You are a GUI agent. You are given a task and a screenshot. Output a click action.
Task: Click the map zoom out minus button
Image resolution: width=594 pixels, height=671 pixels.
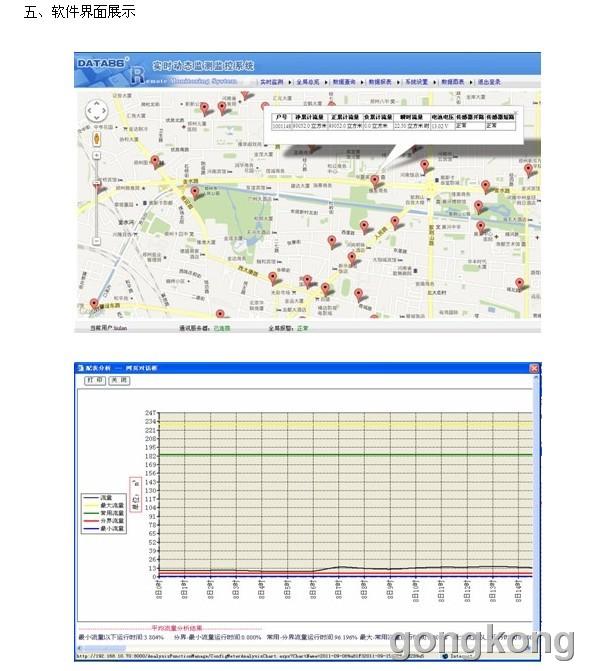pos(97,241)
